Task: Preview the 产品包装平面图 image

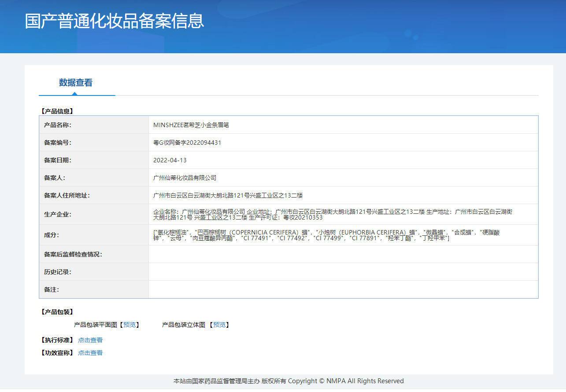Action: point(129,325)
